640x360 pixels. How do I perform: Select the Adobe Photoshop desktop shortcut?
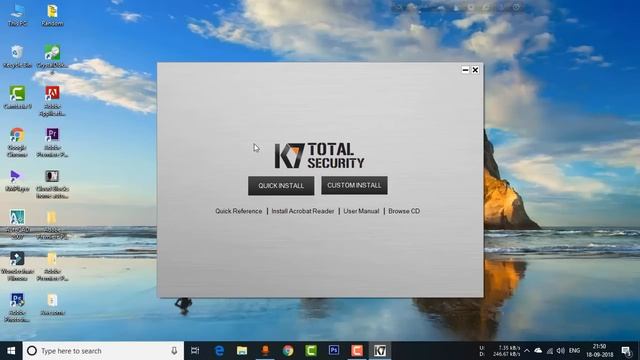click(x=18, y=307)
